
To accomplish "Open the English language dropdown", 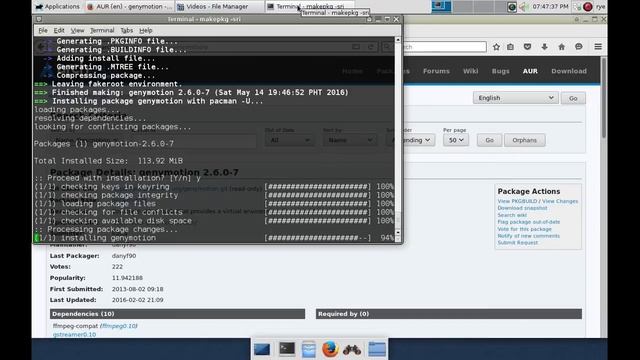I will pyautogui.click(x=516, y=98).
